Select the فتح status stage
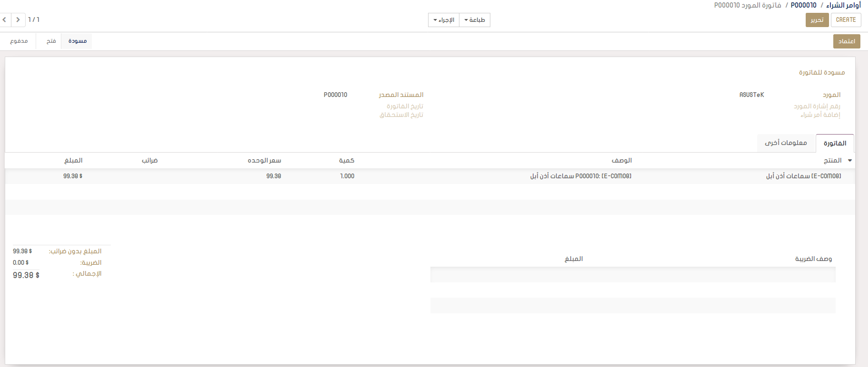Viewport: 868px width, 367px height. [x=51, y=41]
